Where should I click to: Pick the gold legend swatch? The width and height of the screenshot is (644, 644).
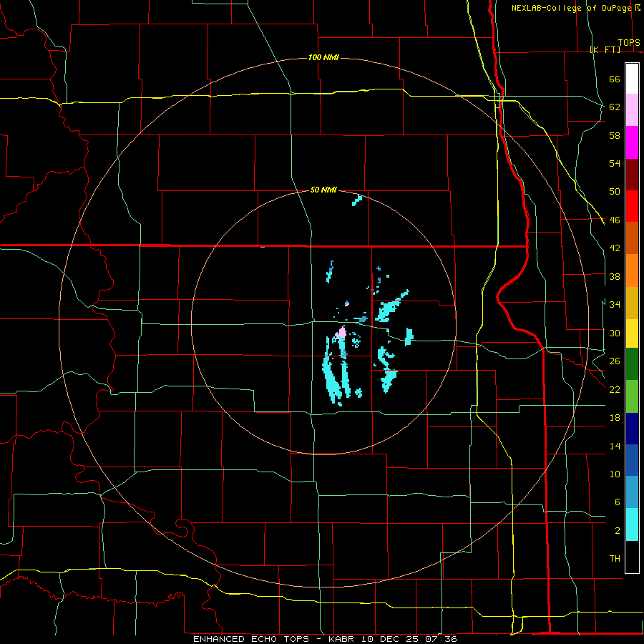pyautogui.click(x=632, y=303)
